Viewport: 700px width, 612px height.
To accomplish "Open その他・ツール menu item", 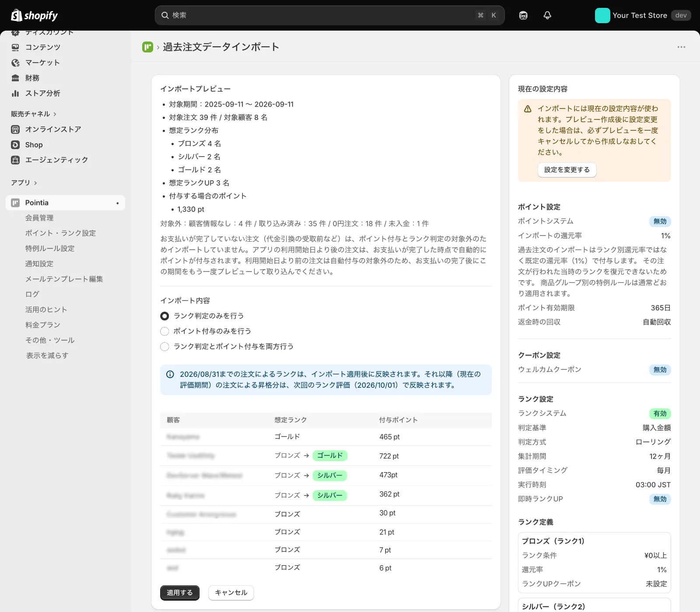I will [50, 340].
